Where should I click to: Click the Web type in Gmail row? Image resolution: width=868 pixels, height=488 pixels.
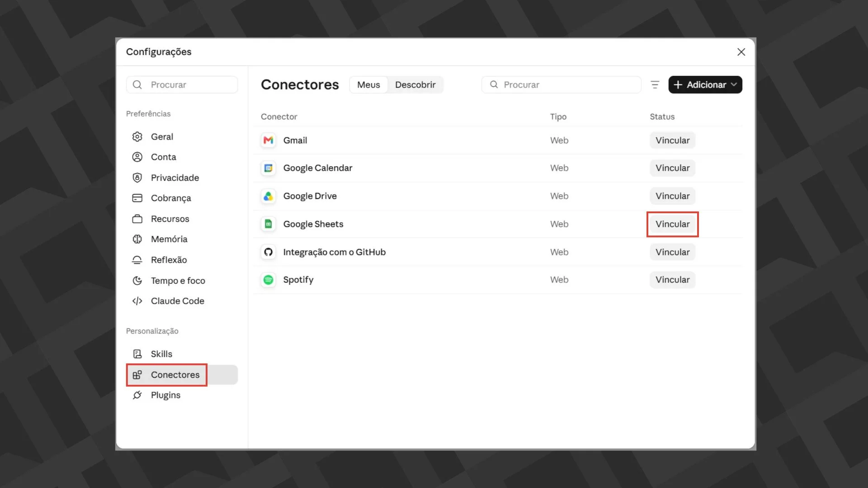click(x=559, y=140)
